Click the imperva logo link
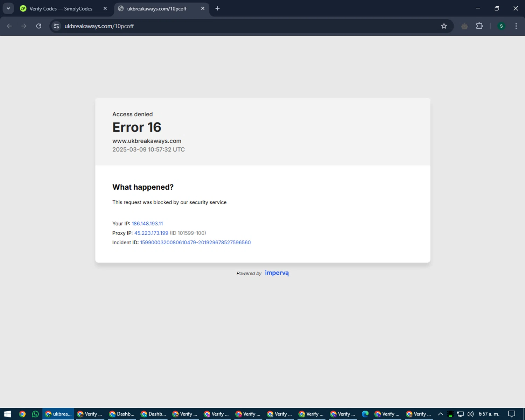 coord(277,273)
